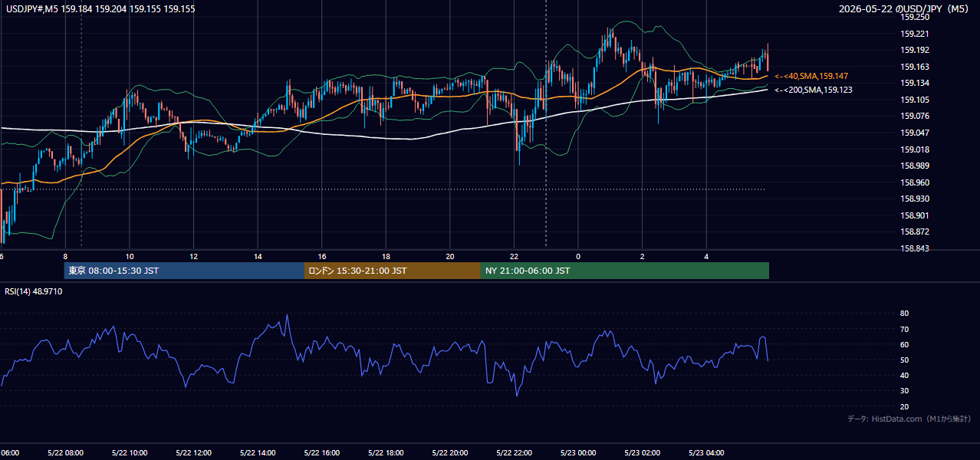Click RSI scale value 40
The width and height of the screenshot is (980, 460).
point(904,375)
